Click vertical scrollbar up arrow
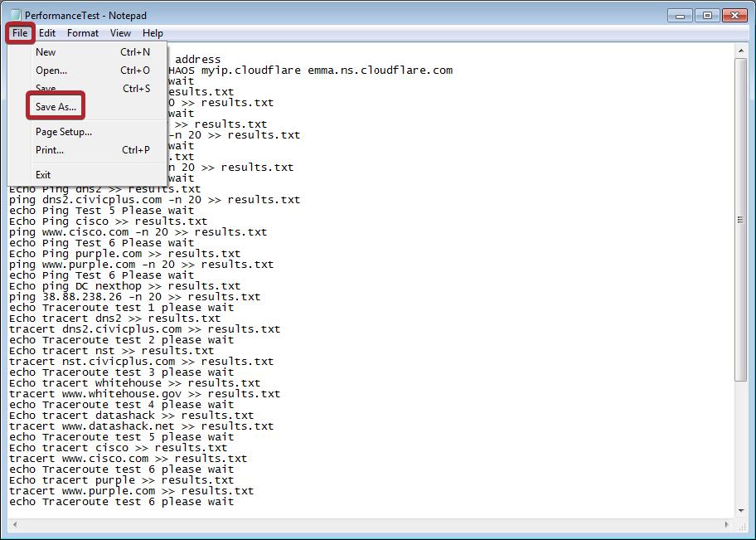756x540 pixels. 740,51
